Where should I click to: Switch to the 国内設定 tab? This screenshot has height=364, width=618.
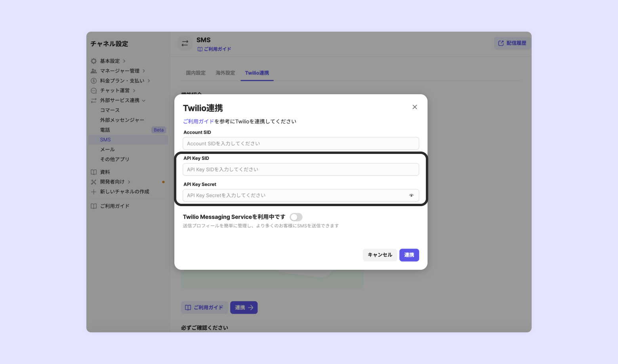pos(196,73)
